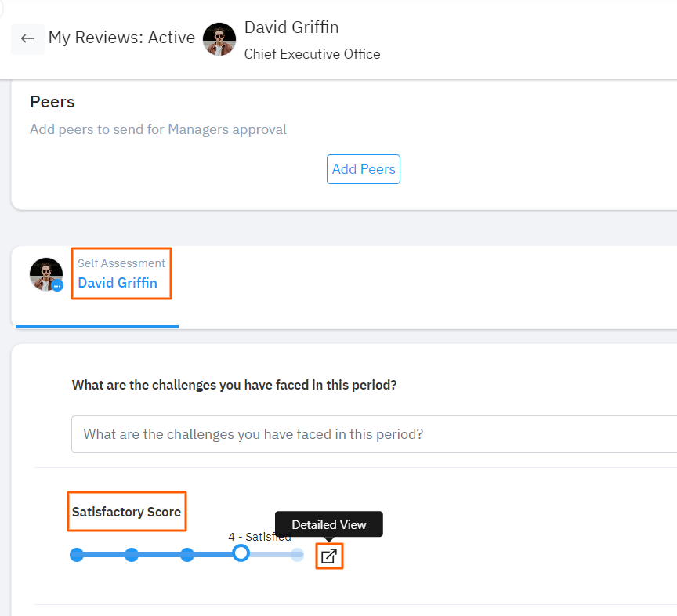The width and height of the screenshot is (677, 616).
Task: Click David Griffin's profile photo in the header
Action: (x=219, y=39)
